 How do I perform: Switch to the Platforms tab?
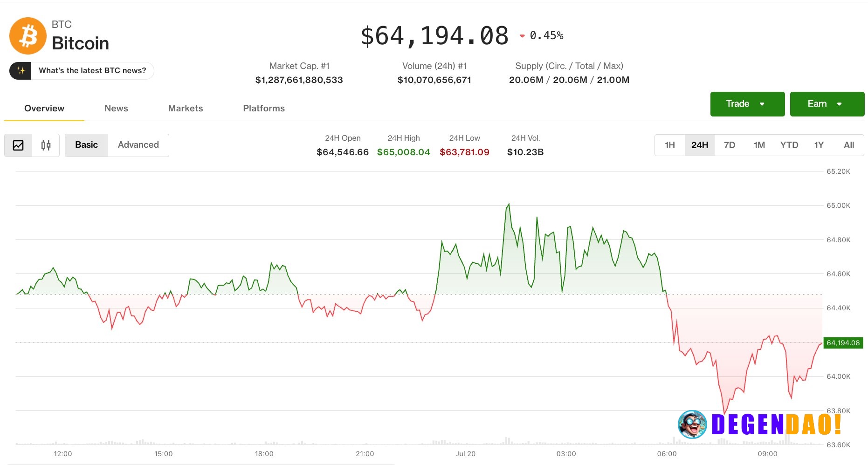click(264, 109)
